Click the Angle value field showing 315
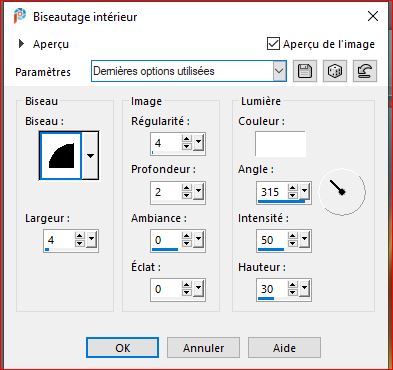The width and height of the screenshot is (393, 370). click(272, 192)
